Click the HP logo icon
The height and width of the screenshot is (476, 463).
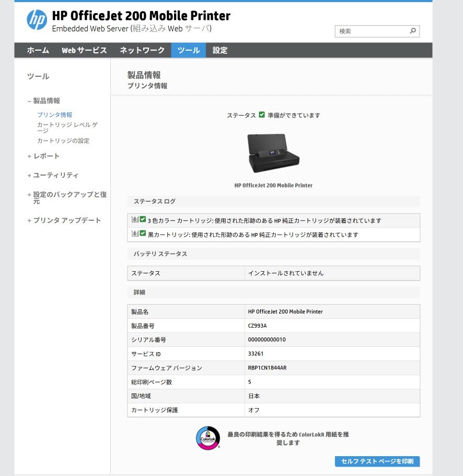tap(37, 20)
